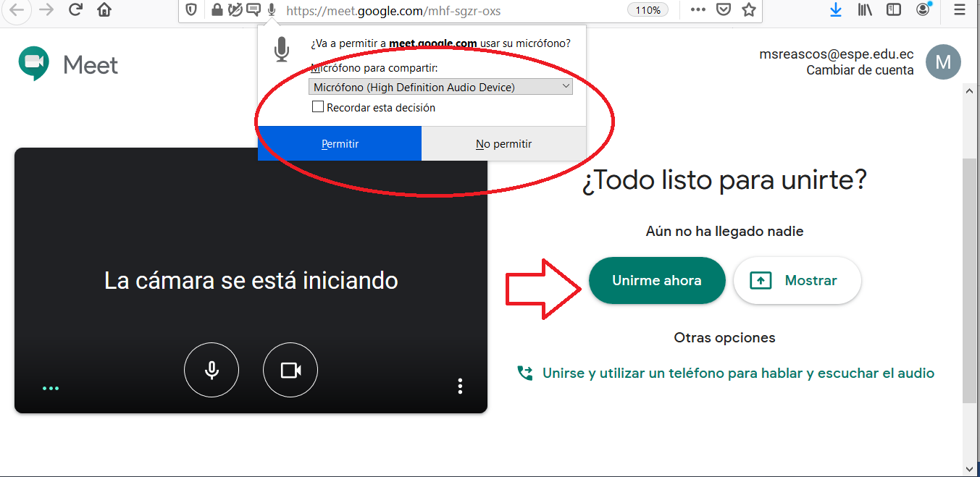This screenshot has height=477, width=980.
Task: Reset the 110% zoom level badge
Action: (x=648, y=10)
